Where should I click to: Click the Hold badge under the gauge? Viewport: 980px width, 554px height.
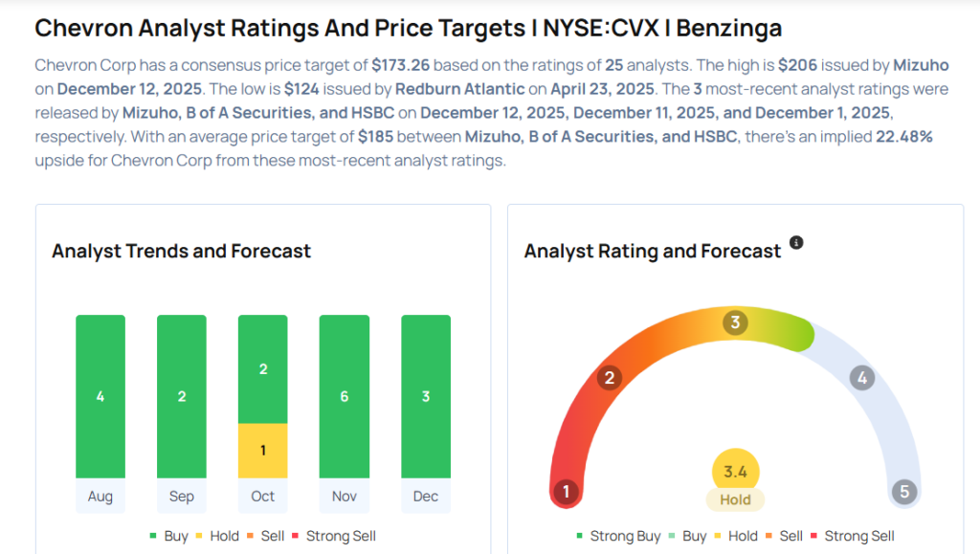(735, 499)
